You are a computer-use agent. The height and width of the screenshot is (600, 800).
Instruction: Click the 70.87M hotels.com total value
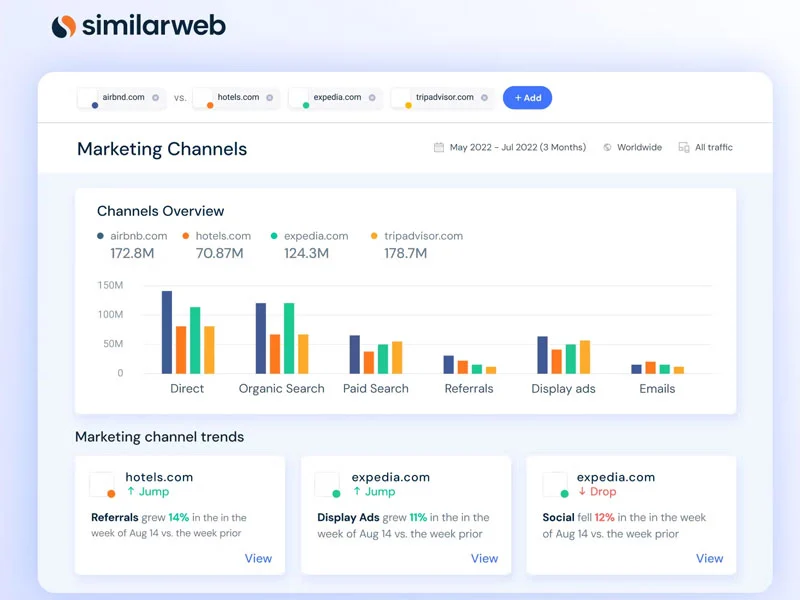tap(219, 253)
